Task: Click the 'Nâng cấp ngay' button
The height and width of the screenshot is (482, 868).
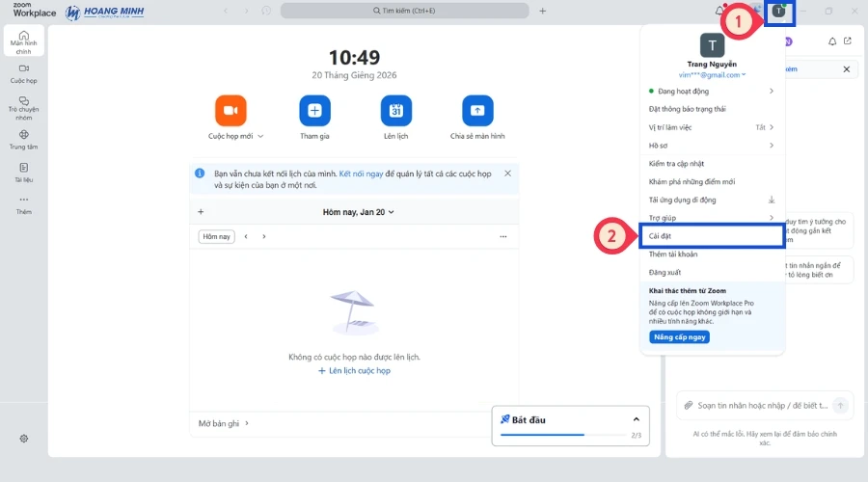Action: tap(680, 336)
